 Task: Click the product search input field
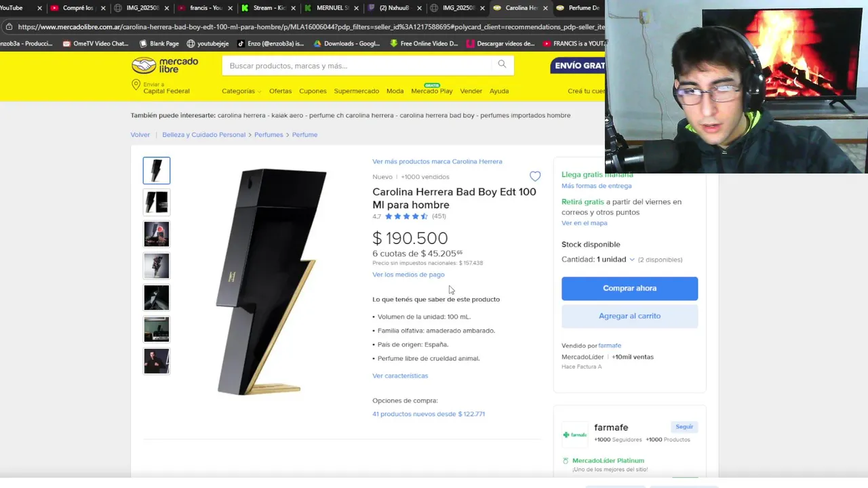point(357,66)
